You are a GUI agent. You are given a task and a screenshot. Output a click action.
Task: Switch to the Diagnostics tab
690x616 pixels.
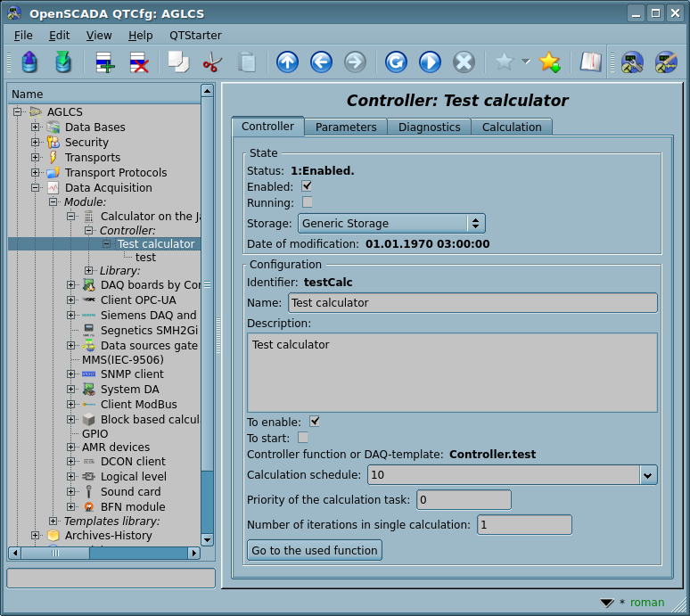[429, 127]
